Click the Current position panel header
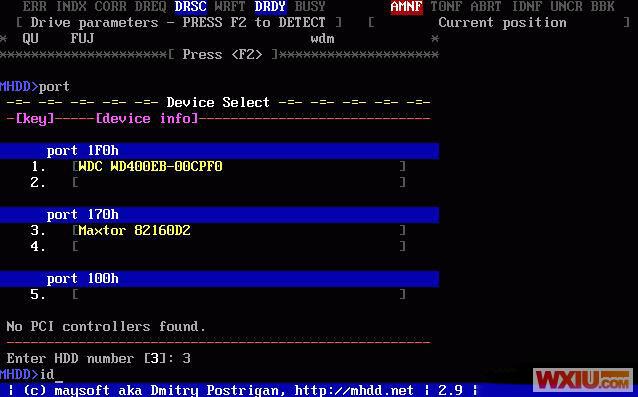638x397 pixels. pyautogui.click(x=502, y=23)
